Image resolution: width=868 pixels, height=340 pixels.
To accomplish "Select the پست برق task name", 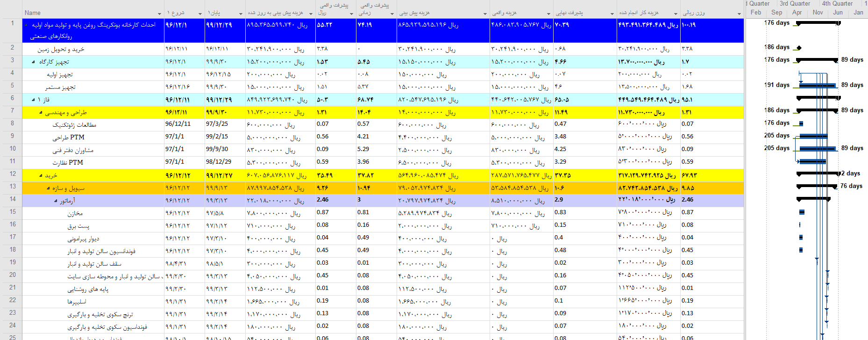I will coord(78,226).
